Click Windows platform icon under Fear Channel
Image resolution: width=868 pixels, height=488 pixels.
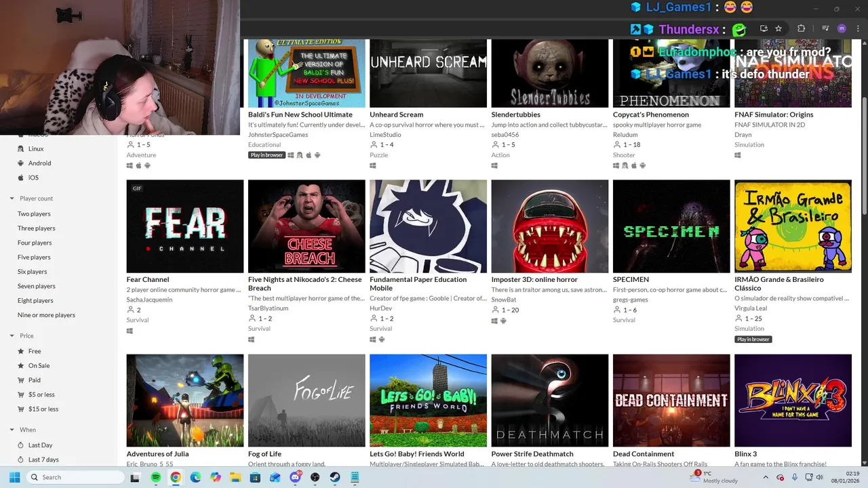(x=130, y=331)
